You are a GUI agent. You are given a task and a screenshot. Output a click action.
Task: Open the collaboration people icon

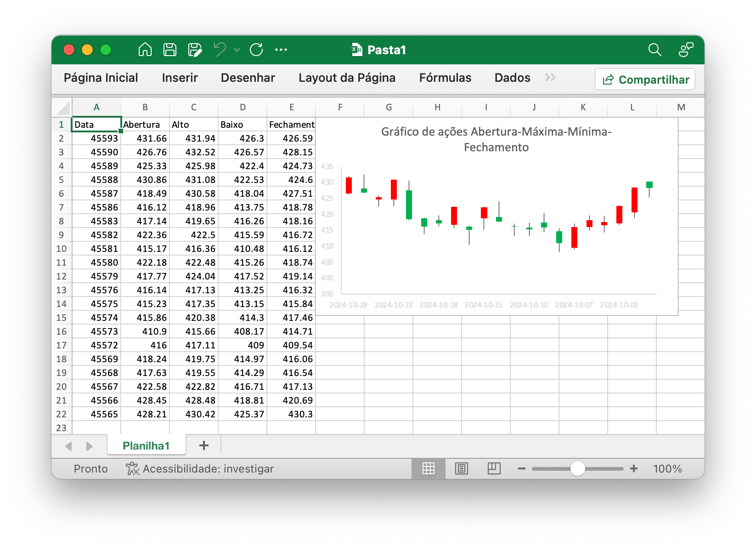[x=686, y=50]
